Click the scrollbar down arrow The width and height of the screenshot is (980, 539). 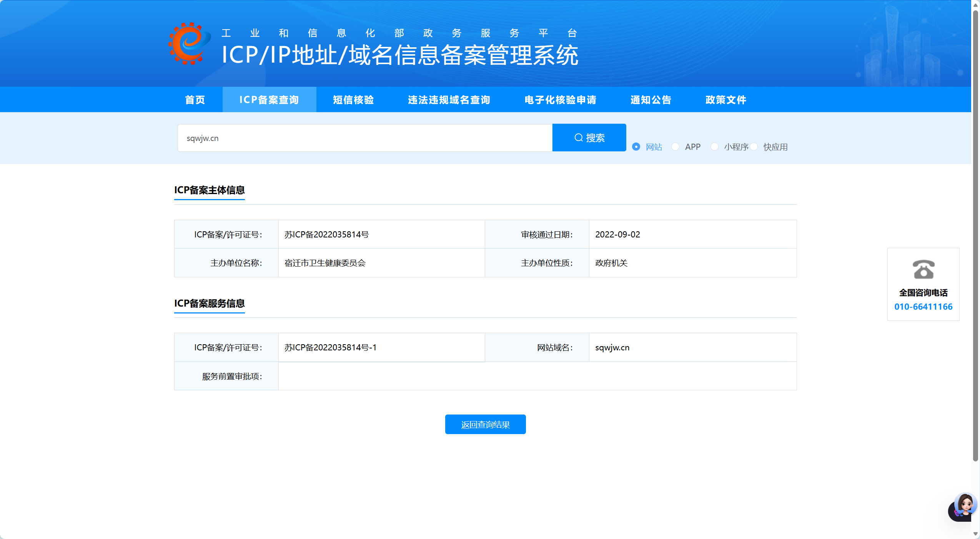point(975,534)
